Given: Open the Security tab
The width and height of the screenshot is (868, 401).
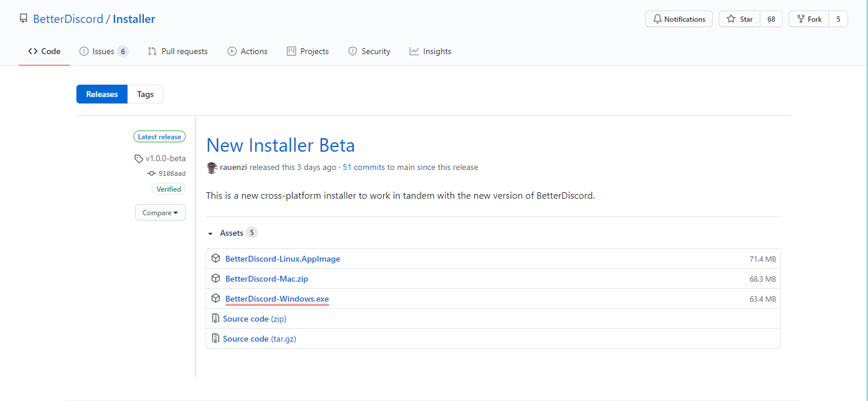Looking at the screenshot, I should pyautogui.click(x=369, y=51).
